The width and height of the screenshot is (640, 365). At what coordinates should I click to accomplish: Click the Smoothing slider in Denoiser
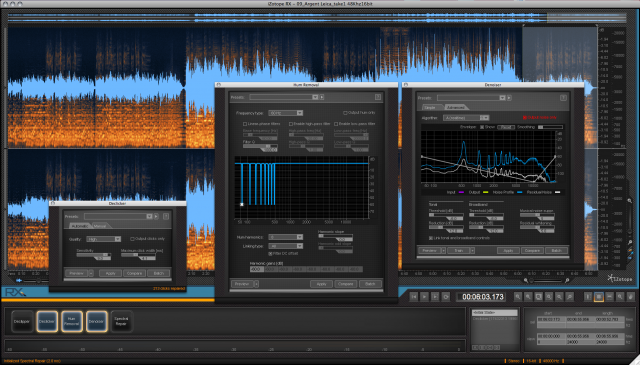point(550,127)
